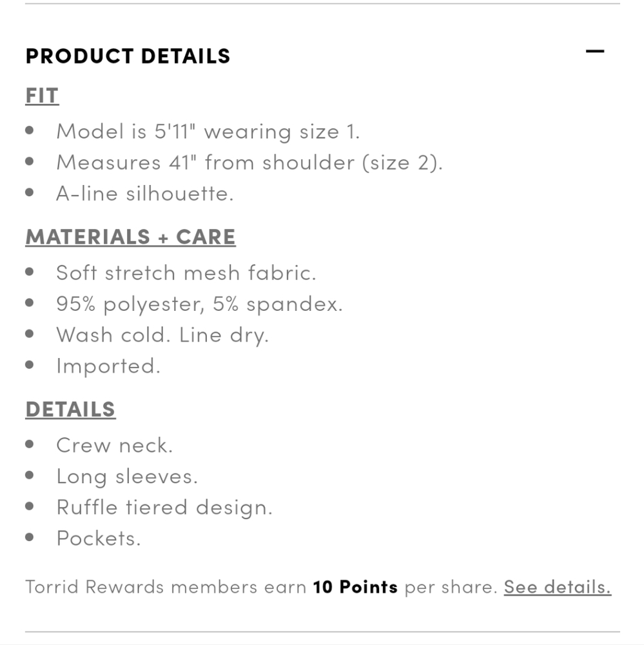Image resolution: width=644 pixels, height=645 pixels.
Task: Select the Long sleeves text
Action: [x=126, y=476]
